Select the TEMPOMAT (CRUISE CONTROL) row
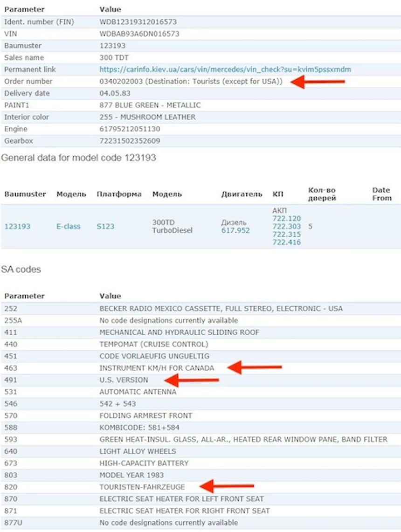The width and height of the screenshot is (401, 532). coord(154,344)
